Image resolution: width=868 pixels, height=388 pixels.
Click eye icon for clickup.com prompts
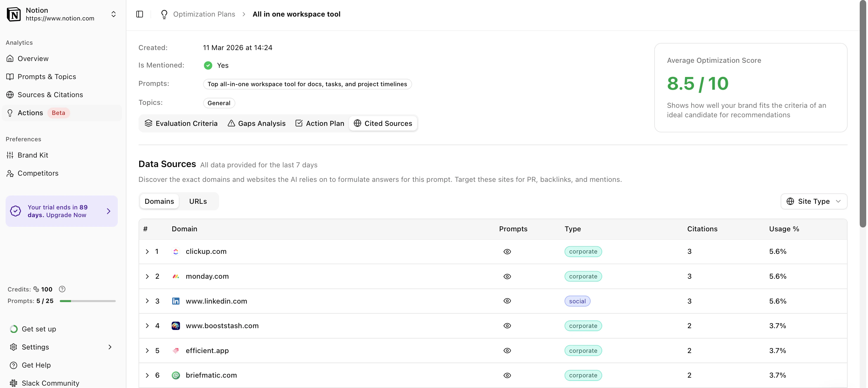coord(507,251)
